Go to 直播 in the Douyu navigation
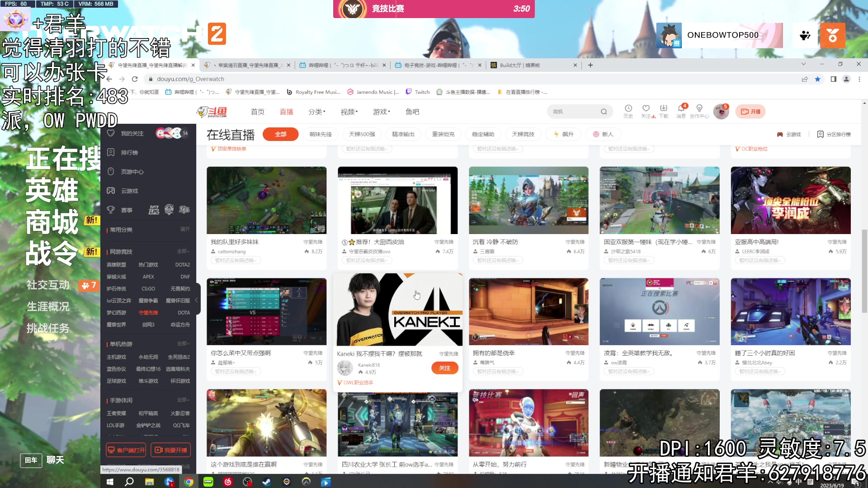This screenshot has height=488, width=868. point(286,112)
